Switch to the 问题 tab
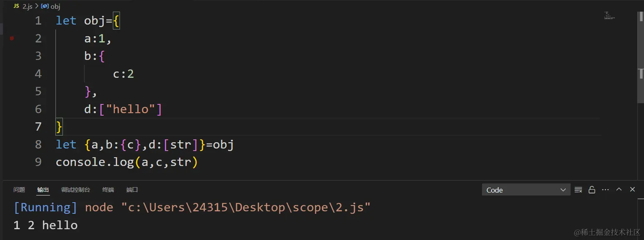 point(19,190)
